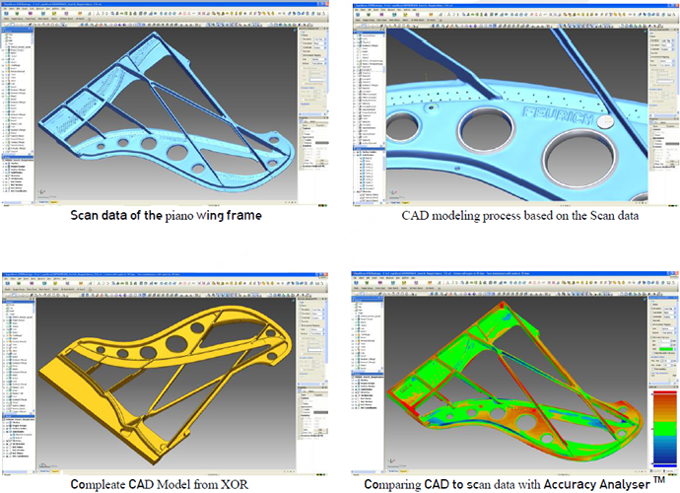Click deviation color bar legend in Accuracy Analyser window

pyautogui.click(x=663, y=423)
